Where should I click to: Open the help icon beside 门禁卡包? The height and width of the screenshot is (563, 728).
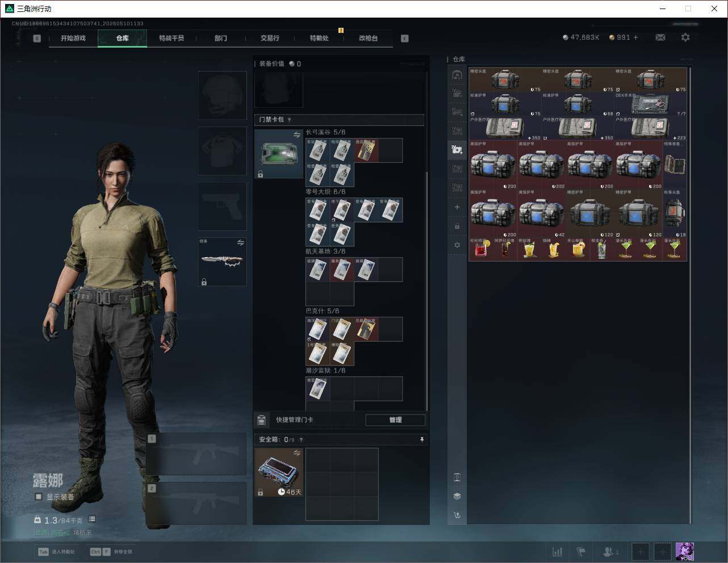point(290,120)
